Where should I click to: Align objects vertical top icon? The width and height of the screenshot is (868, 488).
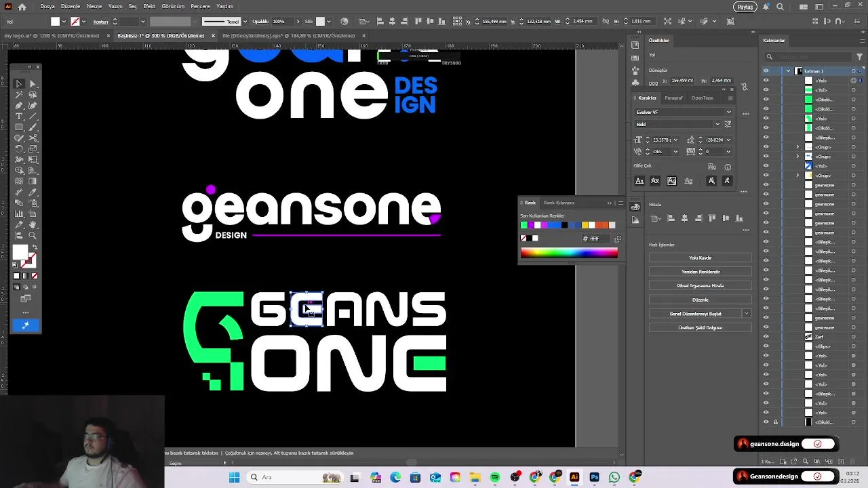pyautogui.click(x=712, y=218)
